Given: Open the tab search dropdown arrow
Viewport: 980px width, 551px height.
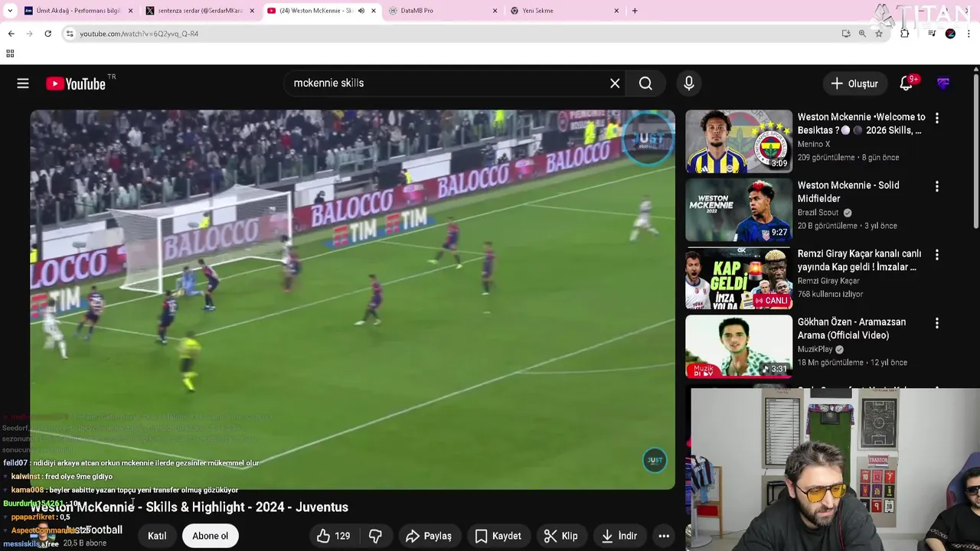Looking at the screenshot, I should (10, 11).
